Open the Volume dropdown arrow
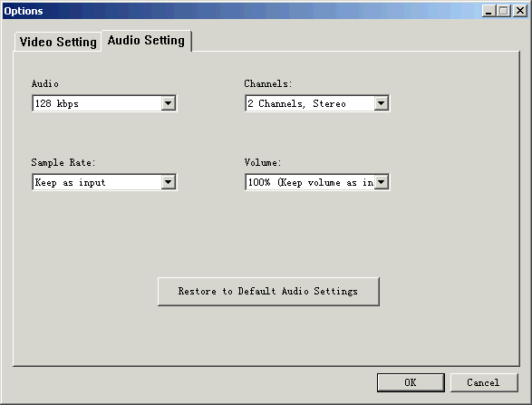The width and height of the screenshot is (532, 405). (x=382, y=182)
